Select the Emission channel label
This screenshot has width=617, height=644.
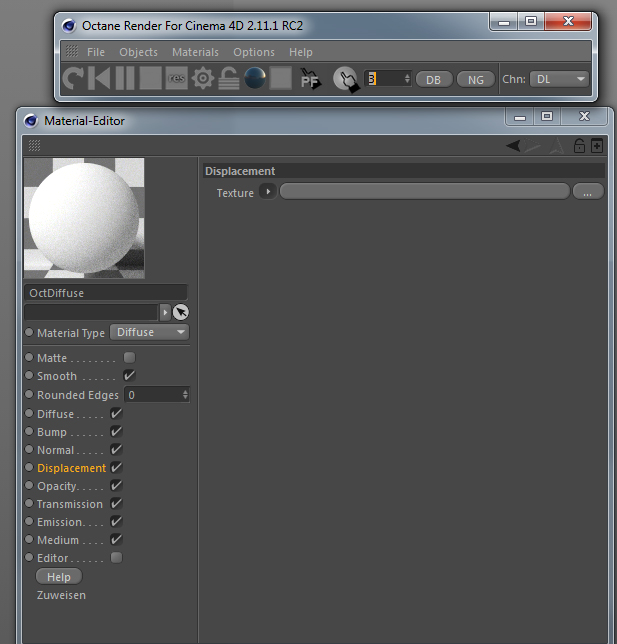[61, 522]
